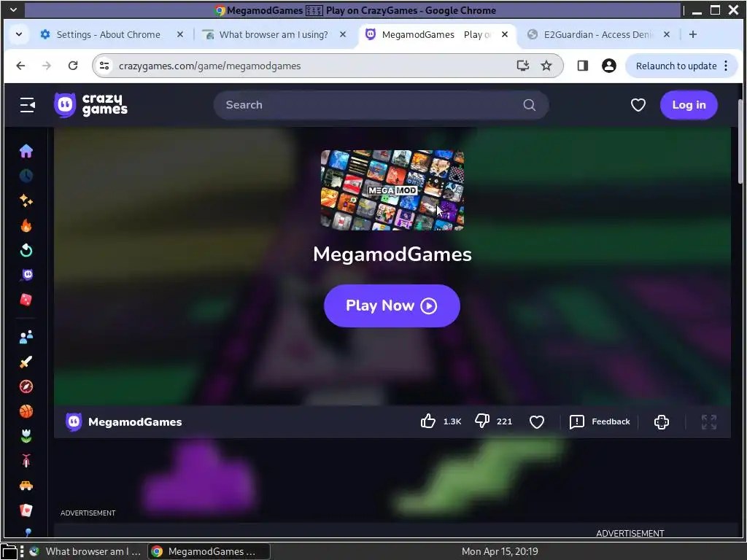Click the controller icon beside Feedback
Viewport: 747px width, 560px height.
pos(661,422)
